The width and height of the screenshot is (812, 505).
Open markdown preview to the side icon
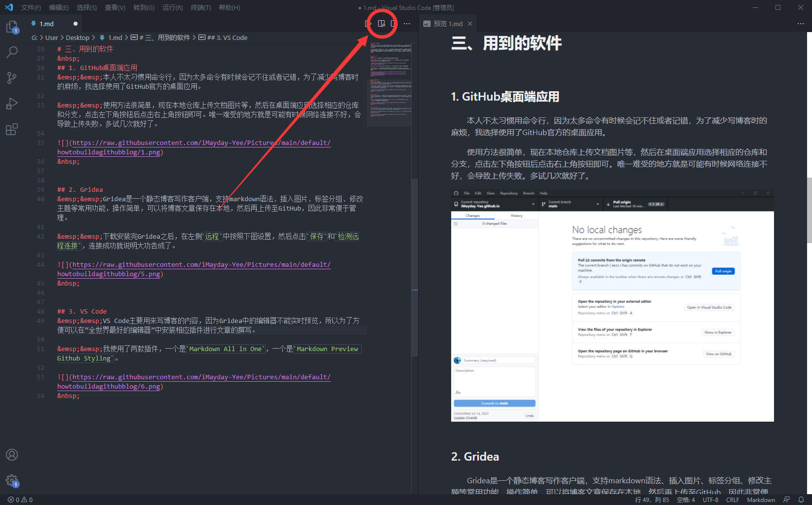pyautogui.click(x=382, y=24)
